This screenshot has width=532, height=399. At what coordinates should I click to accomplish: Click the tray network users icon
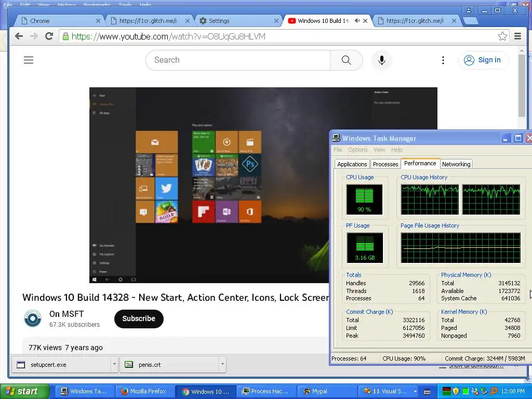475,391
